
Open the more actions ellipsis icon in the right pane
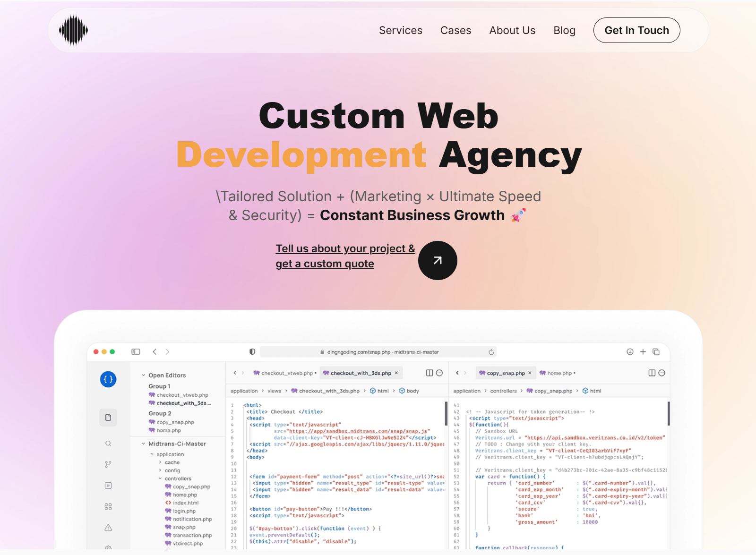[661, 373]
